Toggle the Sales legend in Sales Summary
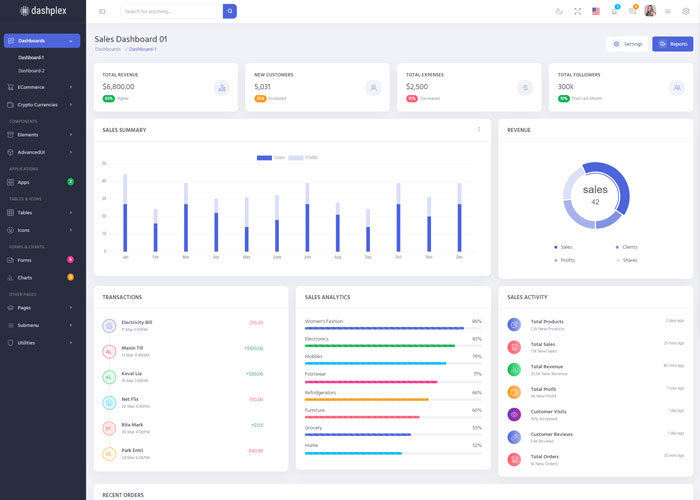The height and width of the screenshot is (500, 700). (271, 157)
